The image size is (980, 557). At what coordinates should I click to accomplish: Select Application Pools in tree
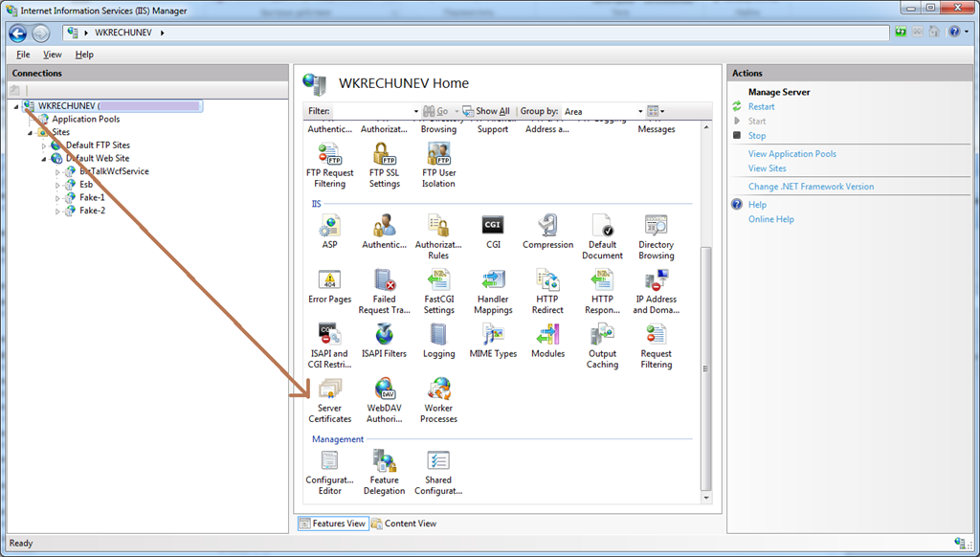(85, 119)
